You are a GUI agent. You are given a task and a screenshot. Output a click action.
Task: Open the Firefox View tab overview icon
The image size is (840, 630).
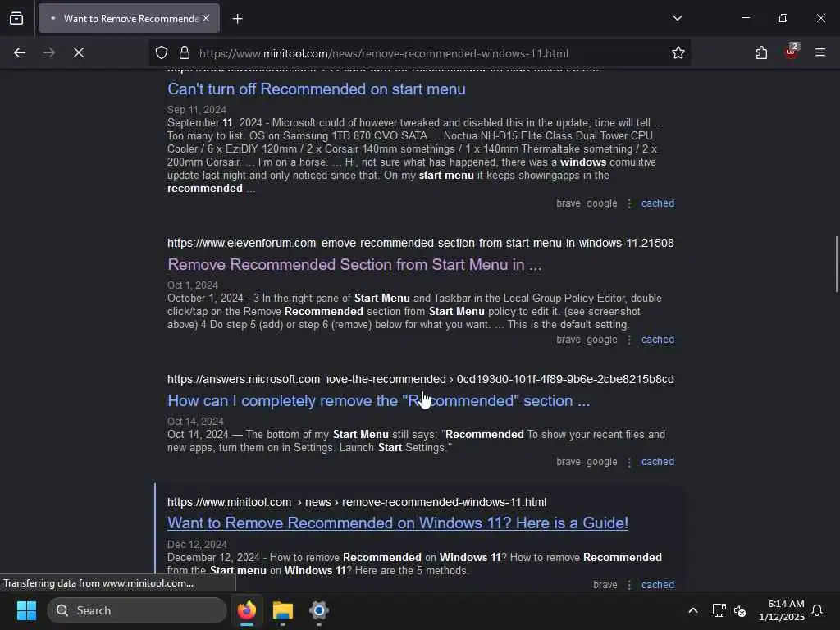pyautogui.click(x=16, y=18)
